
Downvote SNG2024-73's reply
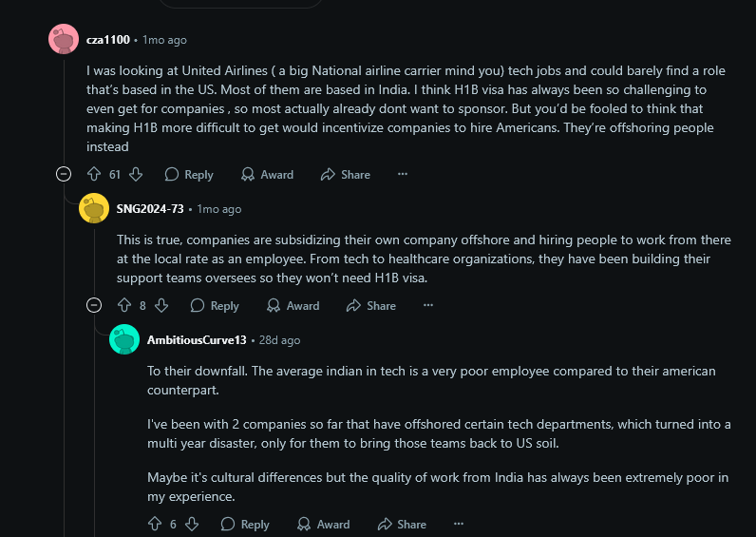coord(161,305)
